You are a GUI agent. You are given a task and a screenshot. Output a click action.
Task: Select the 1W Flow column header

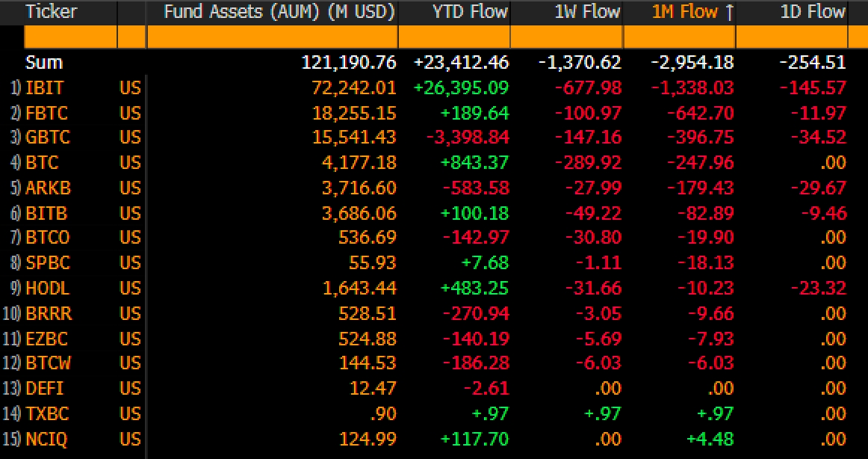tap(587, 12)
